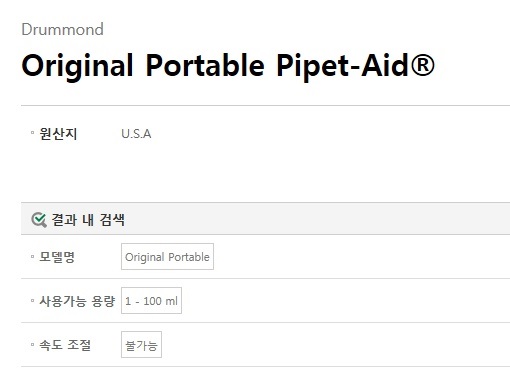The image size is (510, 381).
Task: Click the U.S.A origin value
Action: 136,134
